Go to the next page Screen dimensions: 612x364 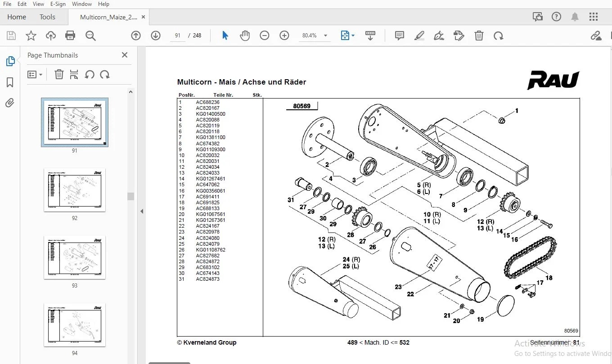tap(156, 36)
